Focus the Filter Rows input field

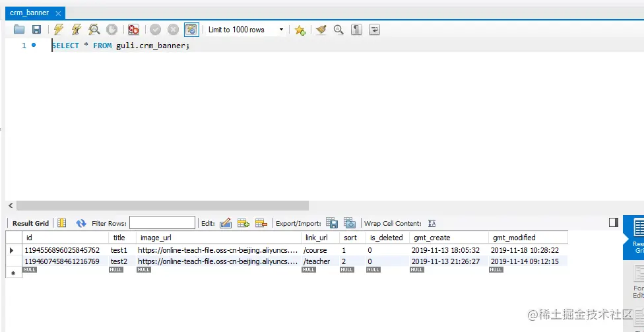[x=162, y=222]
